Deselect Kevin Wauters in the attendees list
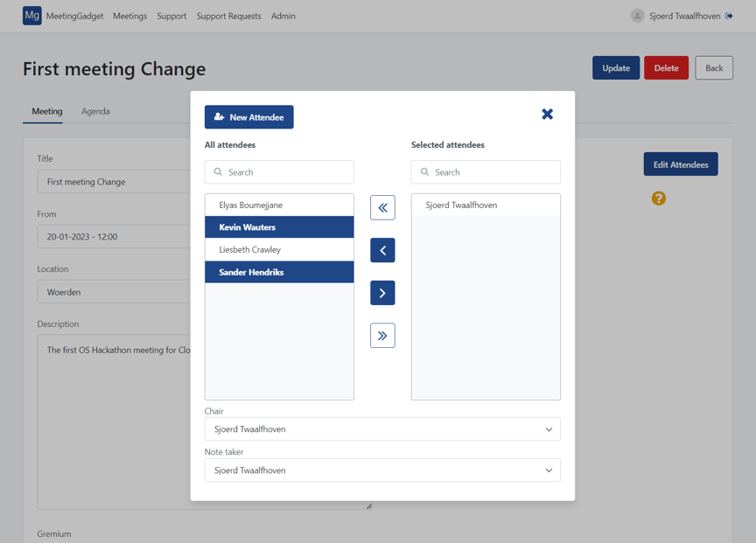Screen dimensions: 756x543 (x=279, y=227)
